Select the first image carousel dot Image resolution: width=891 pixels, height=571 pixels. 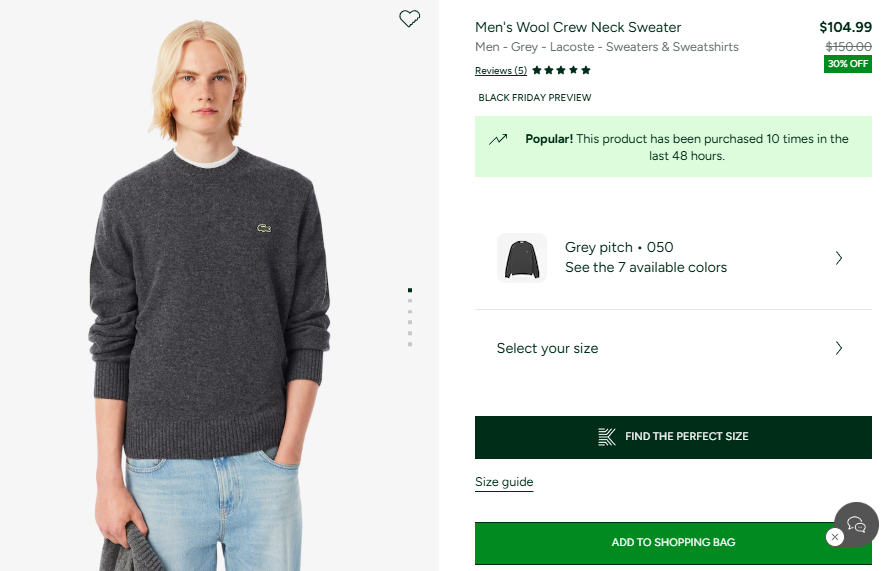[x=410, y=290]
